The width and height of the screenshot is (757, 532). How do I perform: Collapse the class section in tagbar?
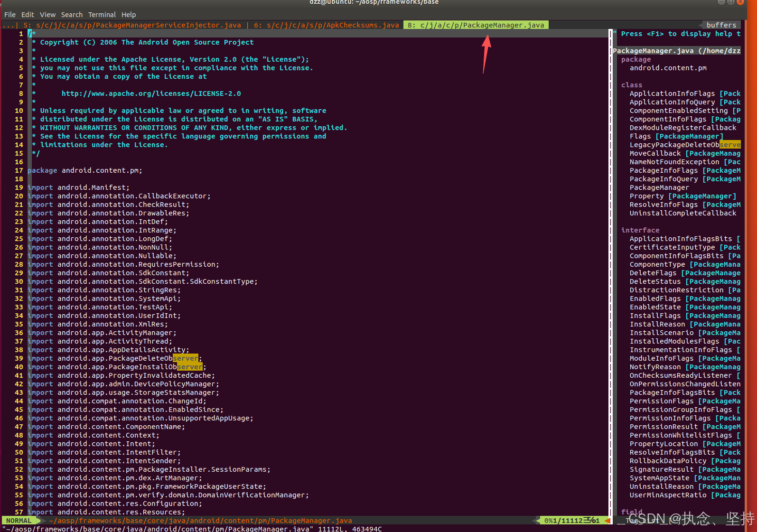632,85
